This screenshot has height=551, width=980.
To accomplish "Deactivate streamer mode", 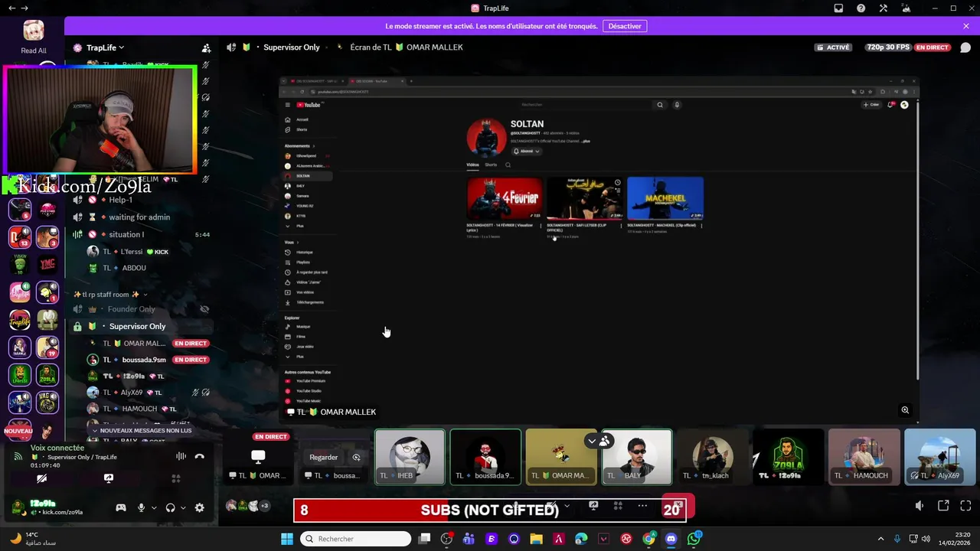I will pyautogui.click(x=625, y=26).
